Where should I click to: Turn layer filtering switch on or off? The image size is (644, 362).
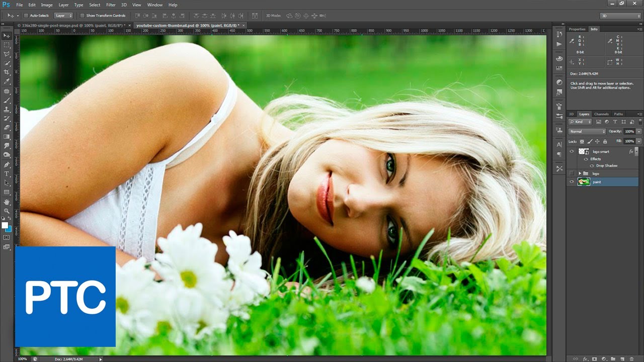point(640,122)
